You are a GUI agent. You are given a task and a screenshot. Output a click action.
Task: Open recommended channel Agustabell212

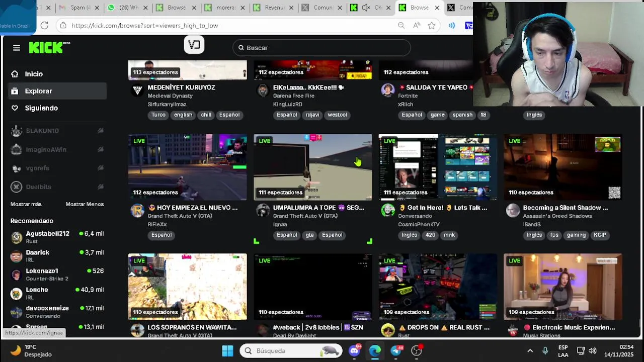click(x=57, y=237)
